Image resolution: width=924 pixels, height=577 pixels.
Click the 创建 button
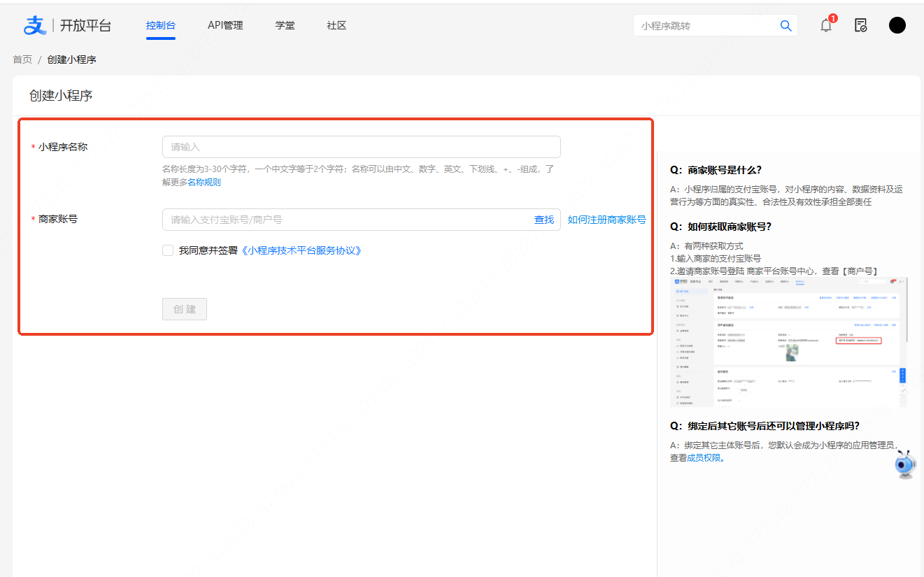click(x=184, y=308)
